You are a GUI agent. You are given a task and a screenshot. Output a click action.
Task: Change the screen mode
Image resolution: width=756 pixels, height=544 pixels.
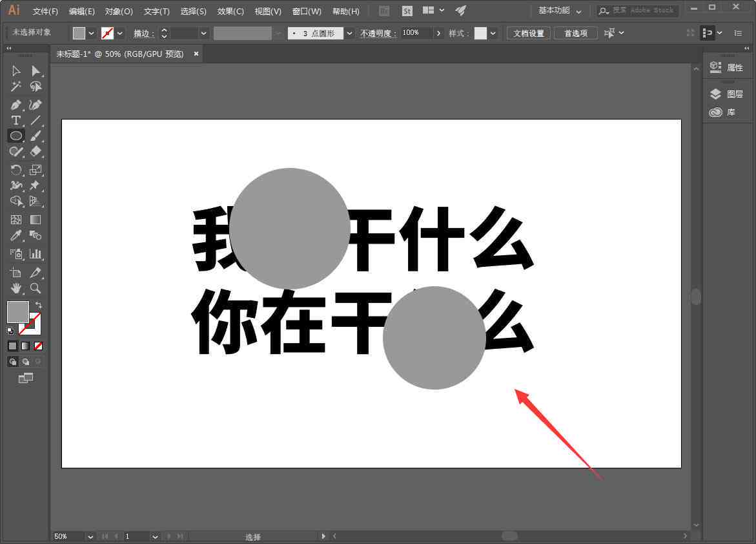click(26, 379)
